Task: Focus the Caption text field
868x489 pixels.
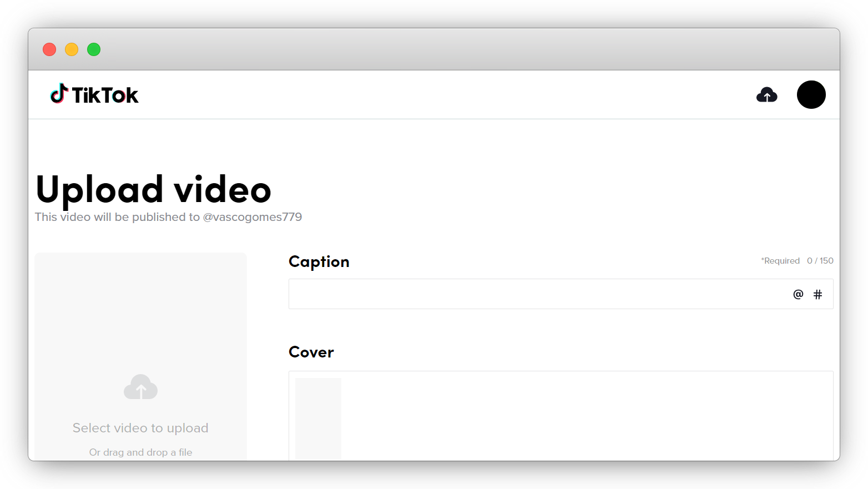Action: [533, 294]
